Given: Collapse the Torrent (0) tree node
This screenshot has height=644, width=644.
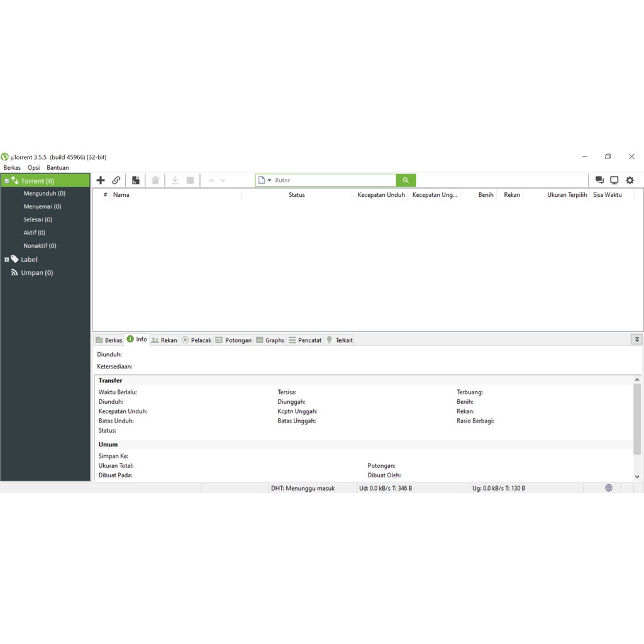Looking at the screenshot, I should click(7, 181).
